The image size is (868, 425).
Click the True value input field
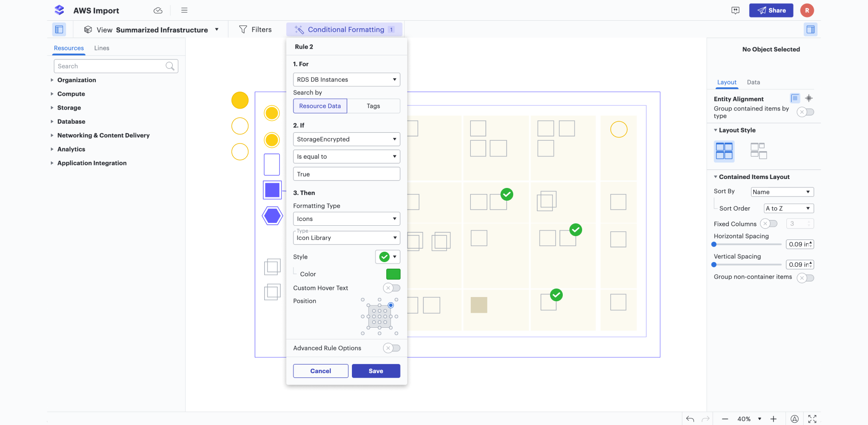click(x=347, y=174)
